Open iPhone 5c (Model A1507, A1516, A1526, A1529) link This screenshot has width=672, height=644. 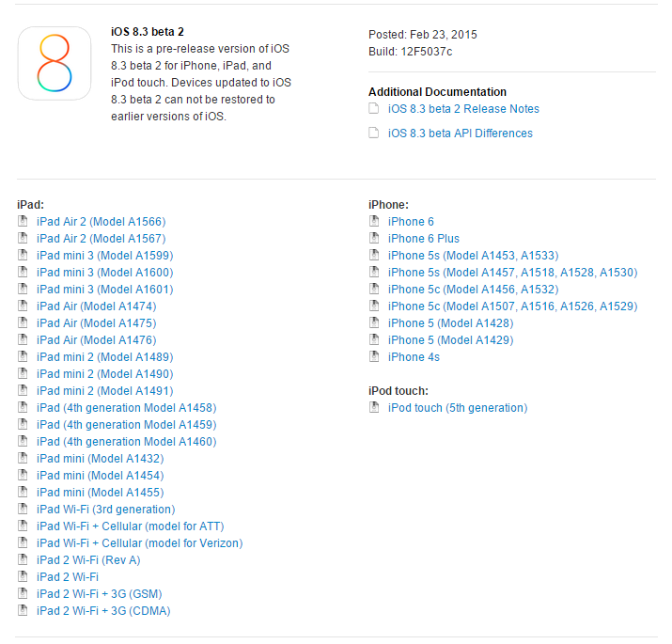coord(512,306)
